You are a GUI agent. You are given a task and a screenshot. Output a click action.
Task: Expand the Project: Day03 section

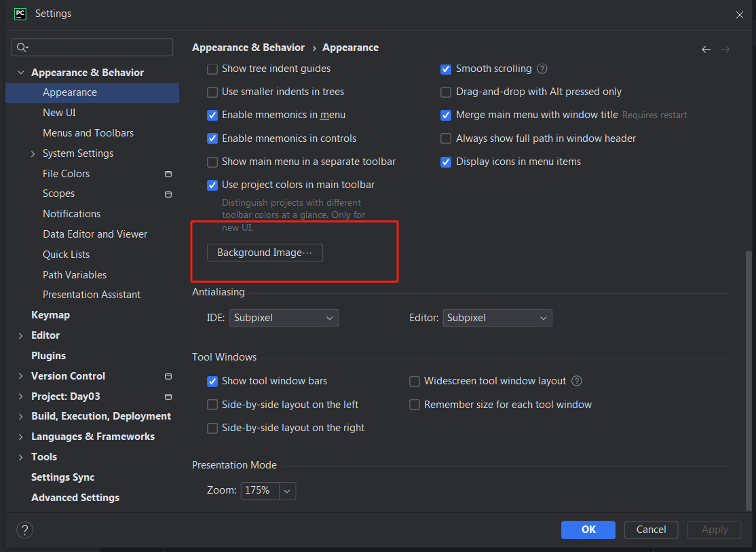pos(21,396)
